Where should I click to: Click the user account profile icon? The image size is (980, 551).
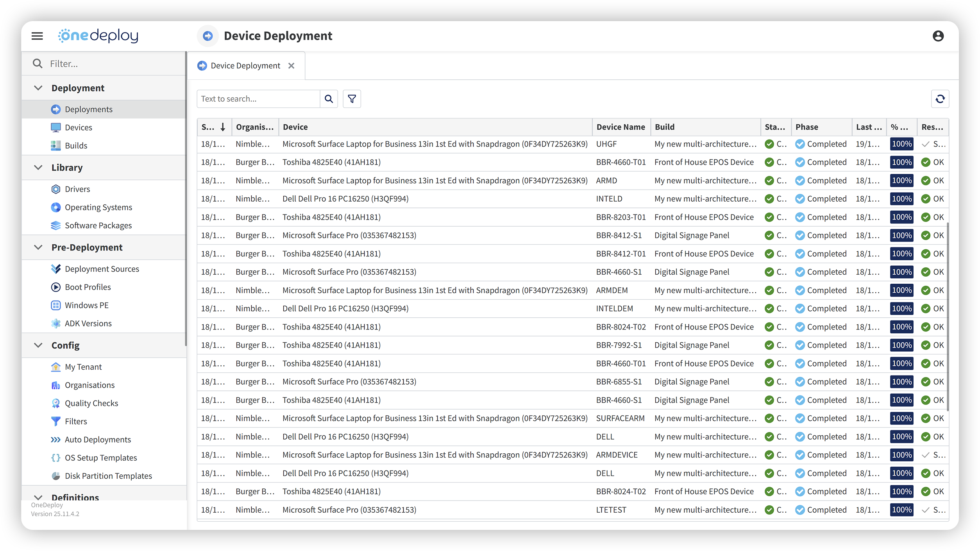click(x=938, y=36)
